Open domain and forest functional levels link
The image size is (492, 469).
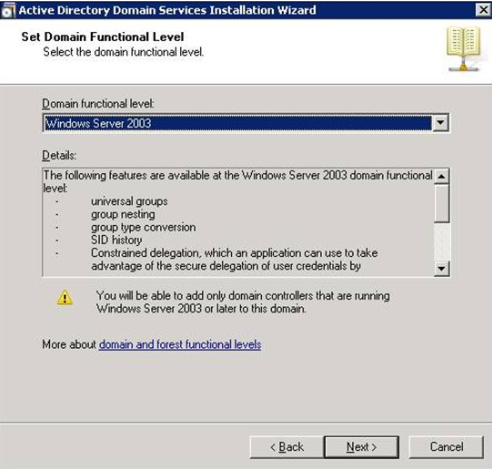pos(180,344)
